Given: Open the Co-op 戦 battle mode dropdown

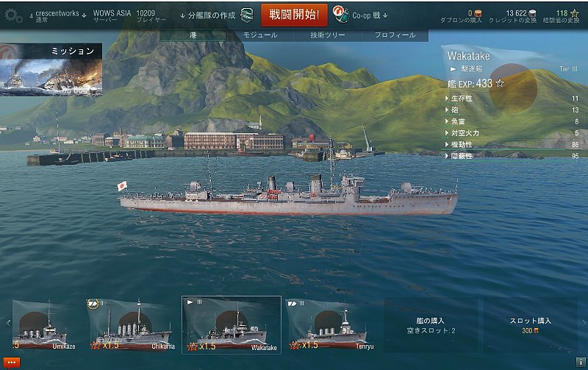Looking at the screenshot, I should [370, 15].
